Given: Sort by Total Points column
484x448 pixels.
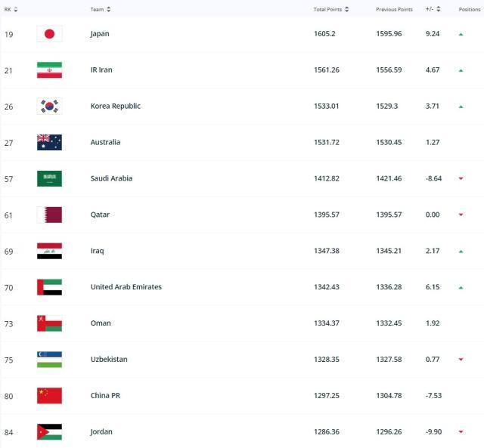Looking at the screenshot, I should 331,9.
